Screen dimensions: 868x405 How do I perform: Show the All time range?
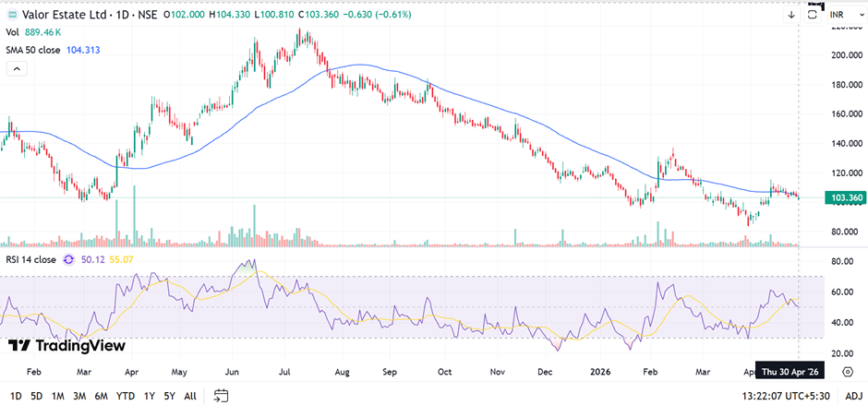point(189,396)
